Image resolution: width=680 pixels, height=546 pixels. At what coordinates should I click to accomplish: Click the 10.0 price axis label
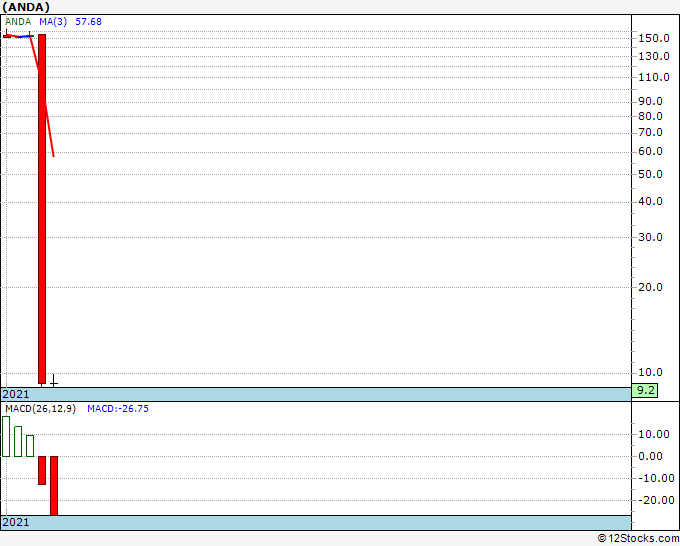pyautogui.click(x=651, y=372)
